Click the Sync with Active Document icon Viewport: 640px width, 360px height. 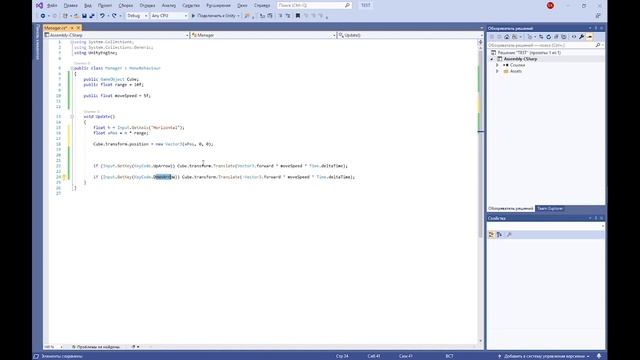541,37
